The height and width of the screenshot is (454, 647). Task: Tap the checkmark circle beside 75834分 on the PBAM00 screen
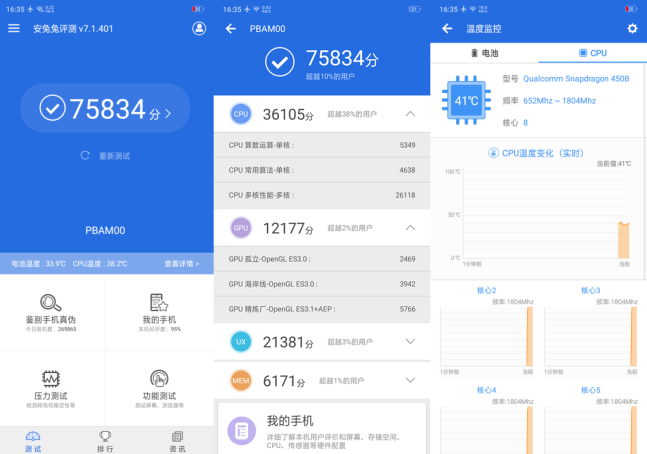(x=280, y=62)
